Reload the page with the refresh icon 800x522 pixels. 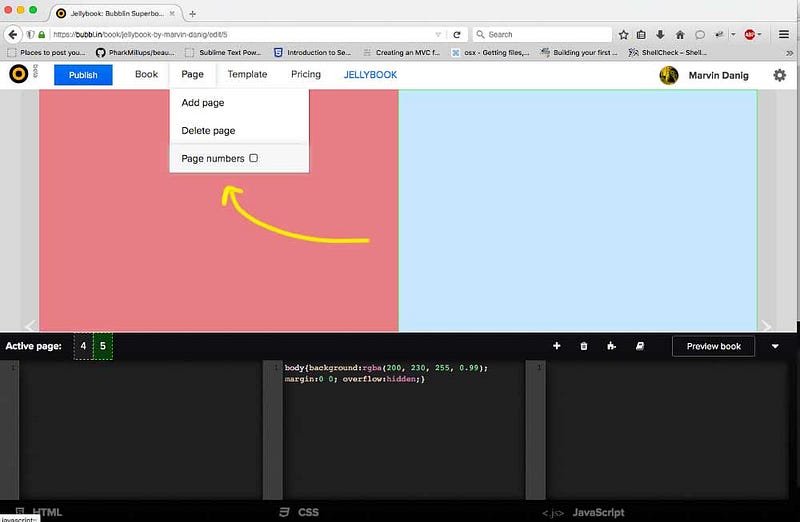(457, 35)
